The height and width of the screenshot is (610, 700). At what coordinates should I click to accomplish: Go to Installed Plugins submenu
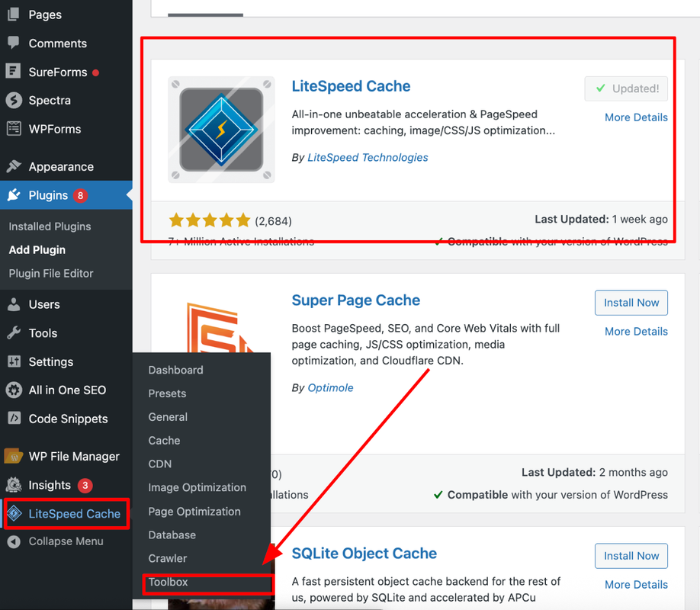pyautogui.click(x=50, y=226)
